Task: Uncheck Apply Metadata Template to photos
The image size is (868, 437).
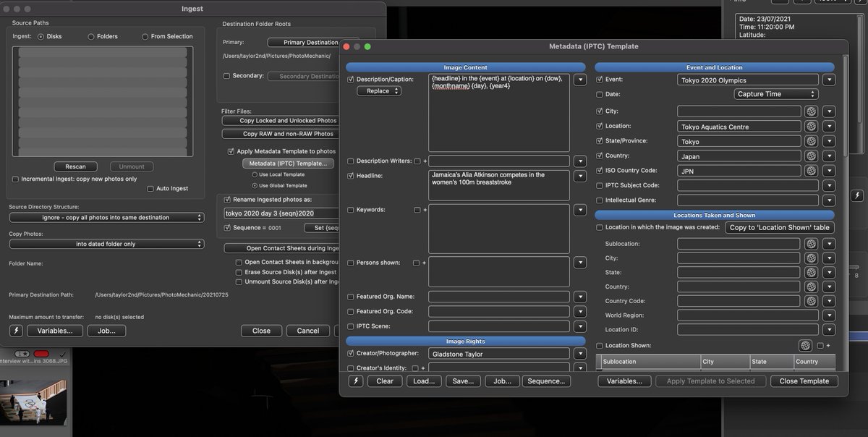Action: [x=231, y=151]
